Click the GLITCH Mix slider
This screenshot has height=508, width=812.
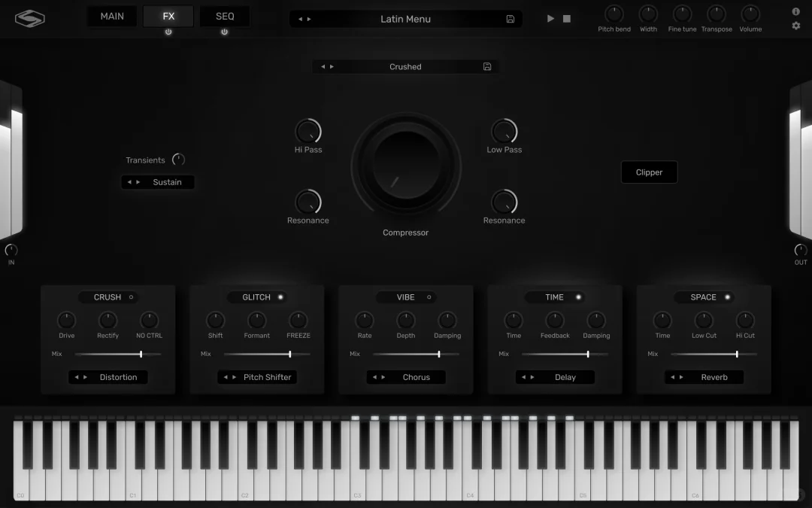pyautogui.click(x=267, y=354)
